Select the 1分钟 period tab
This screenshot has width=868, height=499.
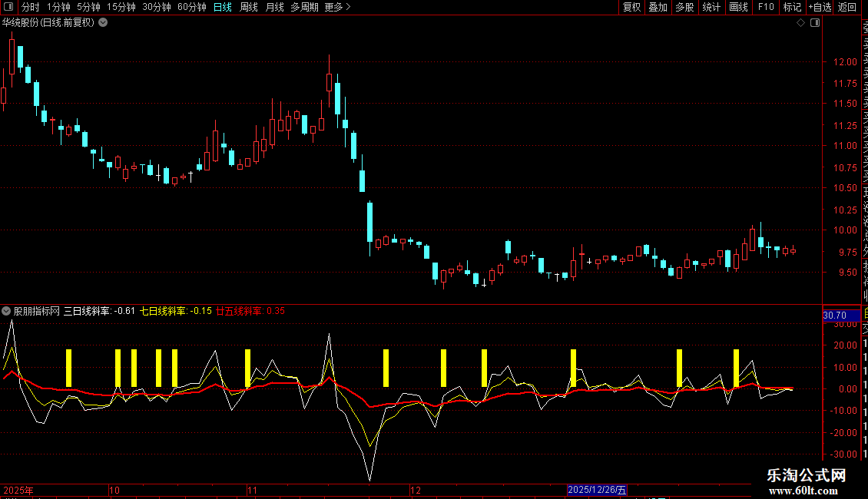(58, 7)
